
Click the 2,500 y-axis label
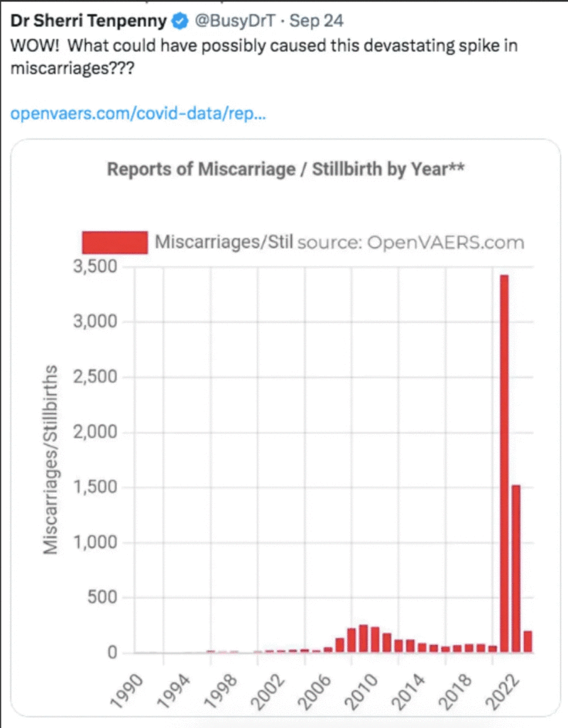coord(95,377)
